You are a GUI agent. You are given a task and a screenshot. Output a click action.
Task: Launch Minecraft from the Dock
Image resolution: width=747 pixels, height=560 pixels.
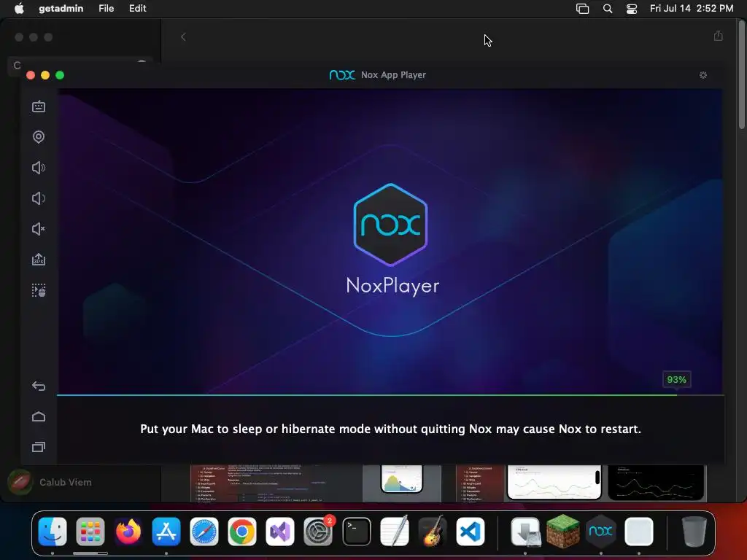tap(563, 531)
